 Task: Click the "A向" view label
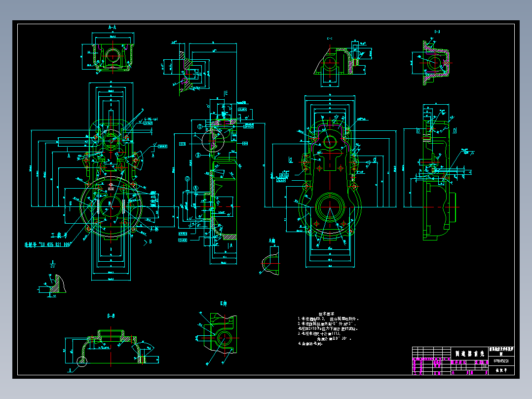pos(272,241)
